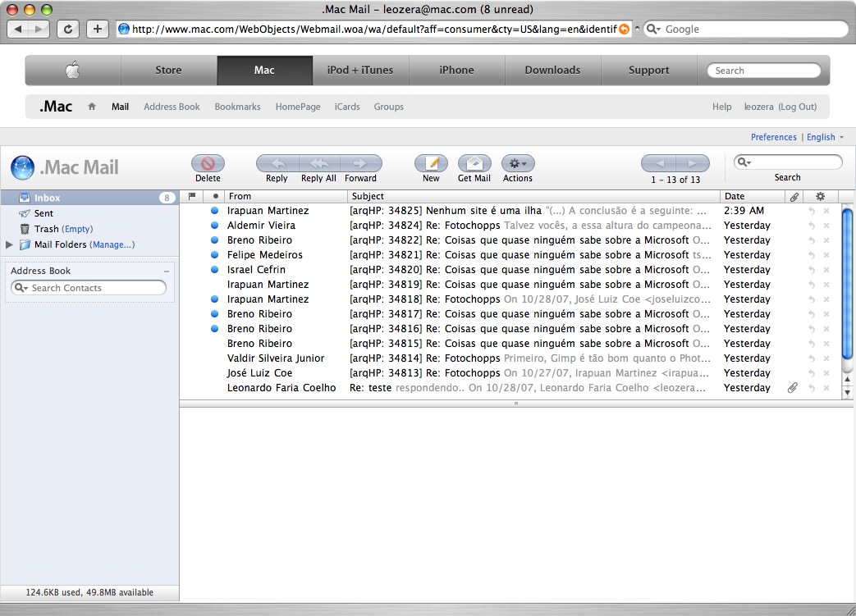Image resolution: width=856 pixels, height=616 pixels.
Task: Toggle unread dot on Aldemir Vieira message
Action: tap(214, 225)
